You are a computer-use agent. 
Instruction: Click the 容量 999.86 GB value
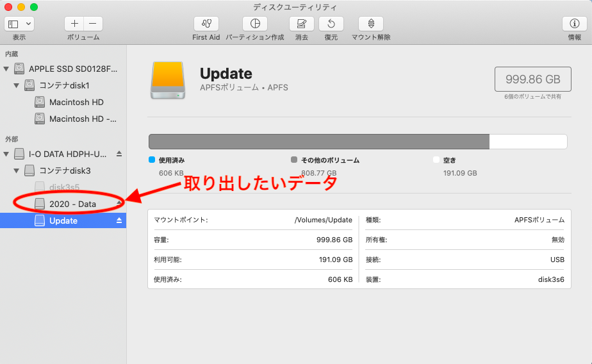(334, 240)
